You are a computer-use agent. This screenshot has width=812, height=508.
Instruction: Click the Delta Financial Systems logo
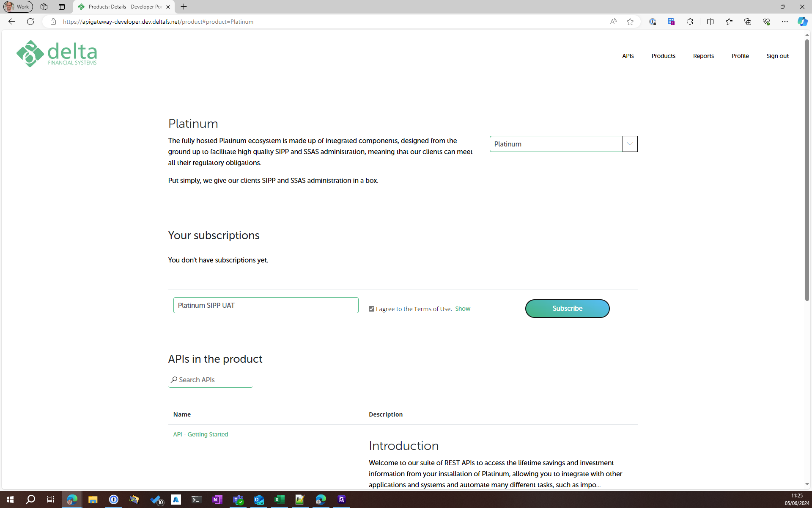coord(57,54)
